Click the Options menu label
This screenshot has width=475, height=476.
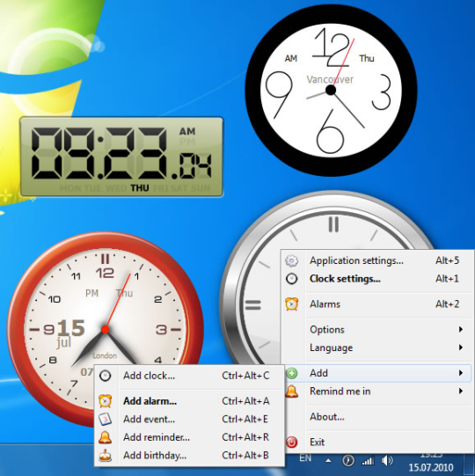(327, 330)
